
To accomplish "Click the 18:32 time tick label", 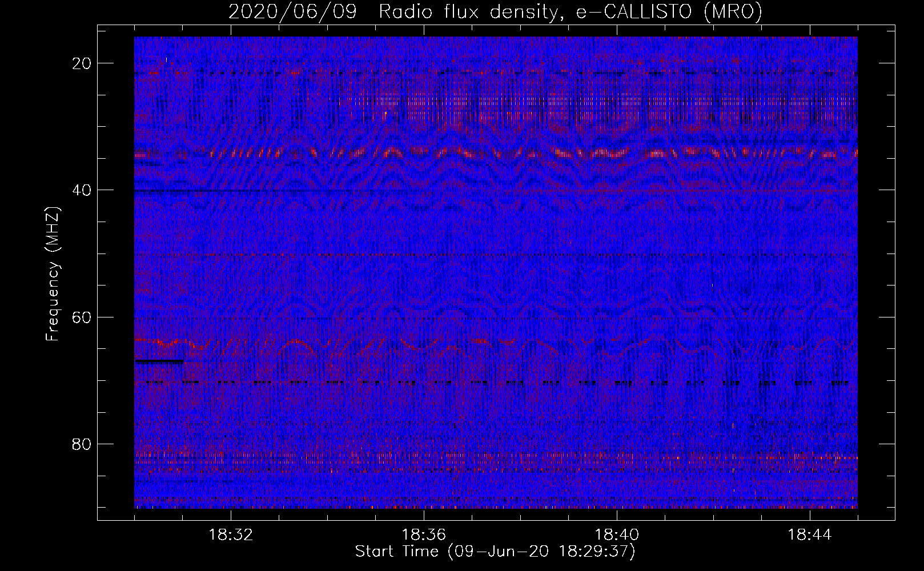I will (x=231, y=535).
